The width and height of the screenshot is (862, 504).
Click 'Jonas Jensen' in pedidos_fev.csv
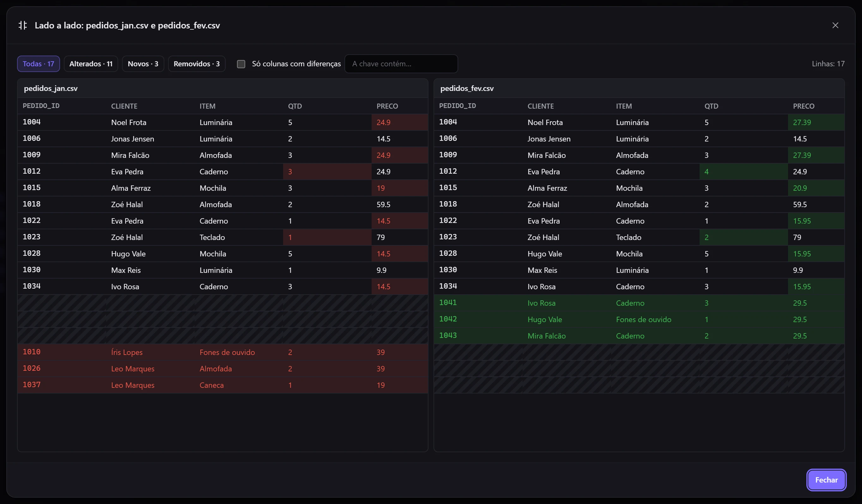tap(549, 139)
